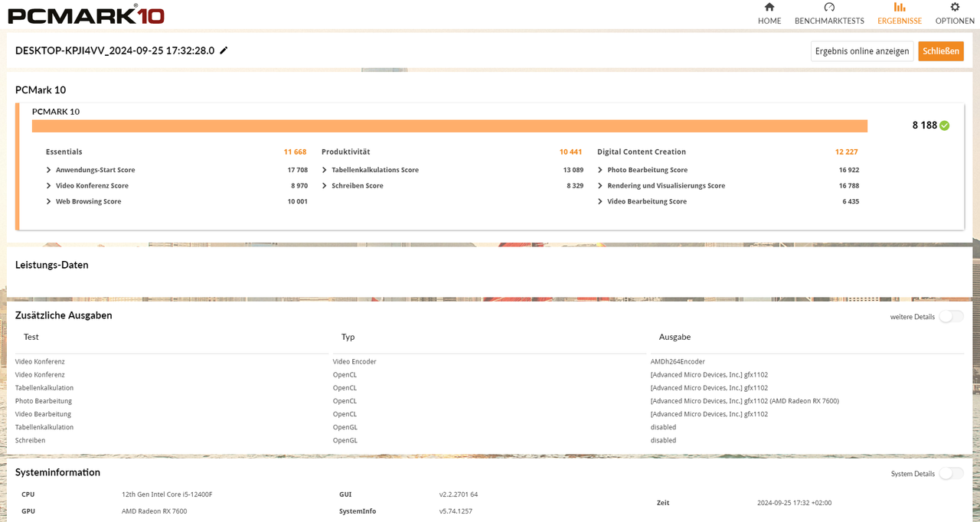Click the Schreiben OpenGL table row
Screen dimensions: 980x522
pos(490,440)
